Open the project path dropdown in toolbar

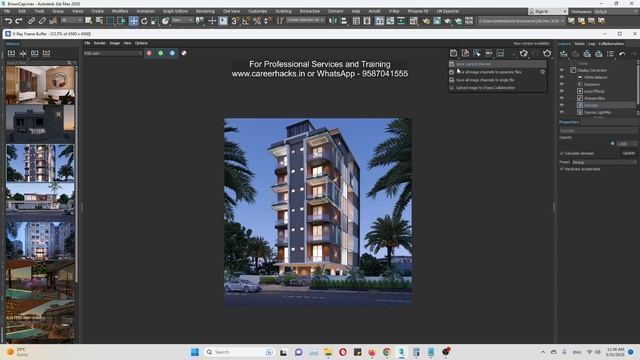point(522,21)
